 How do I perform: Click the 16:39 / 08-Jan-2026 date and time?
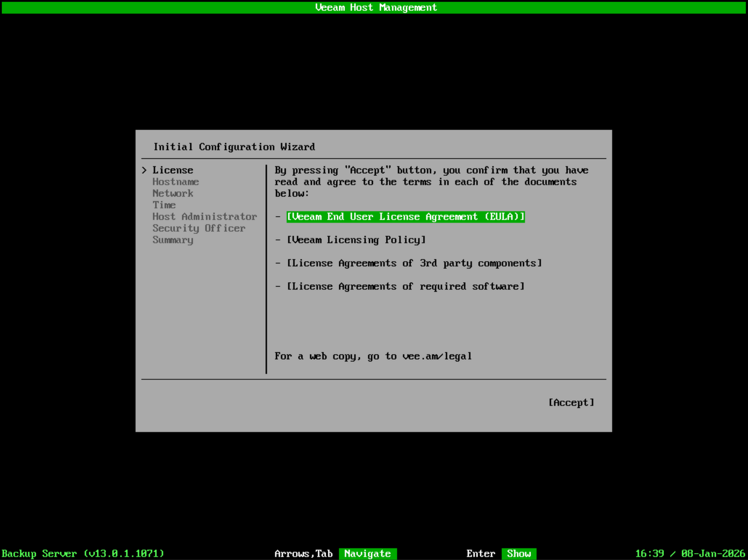tap(690, 554)
